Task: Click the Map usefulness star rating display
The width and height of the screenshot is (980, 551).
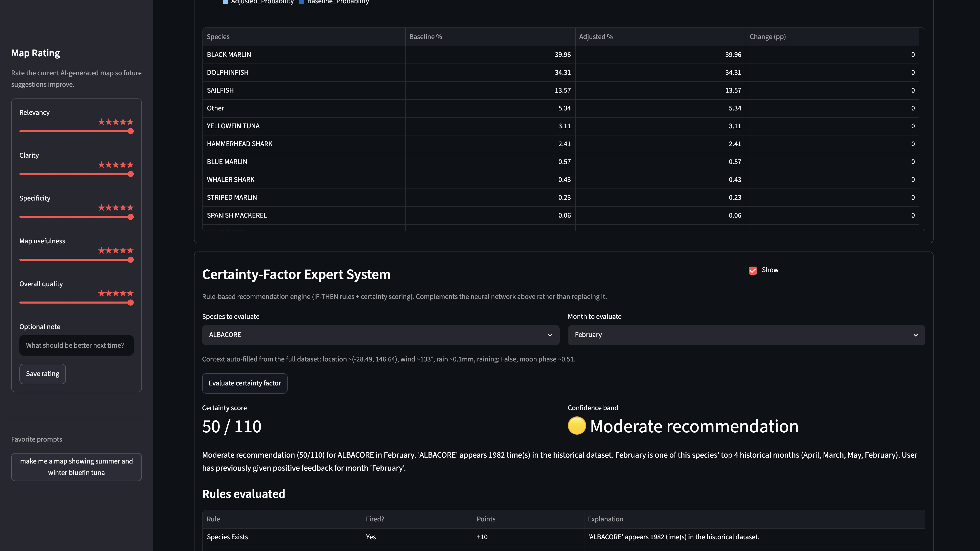Action: 116,251
